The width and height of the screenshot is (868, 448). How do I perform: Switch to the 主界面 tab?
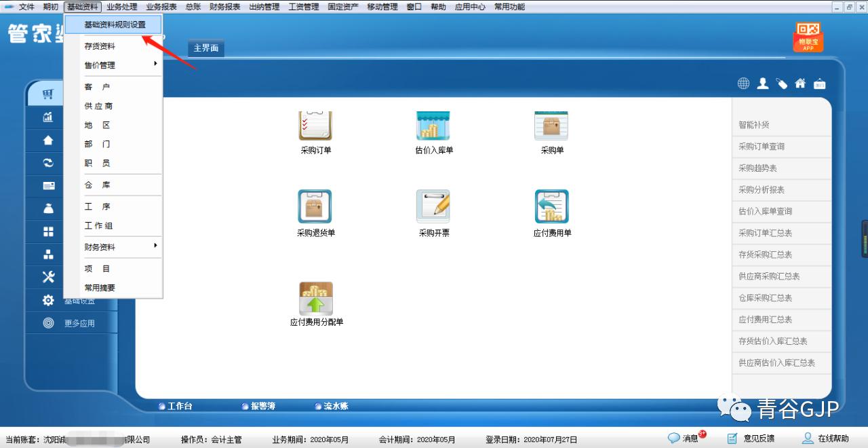pyautogui.click(x=205, y=48)
